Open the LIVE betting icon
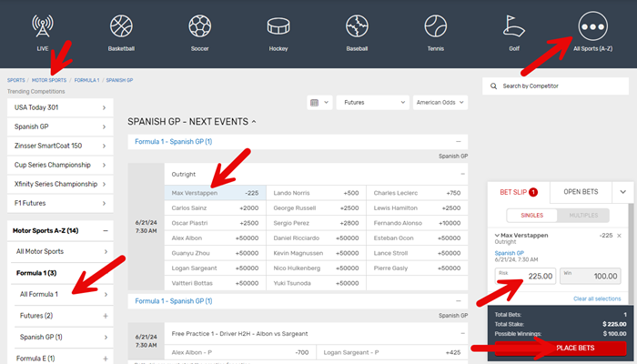 42,25
